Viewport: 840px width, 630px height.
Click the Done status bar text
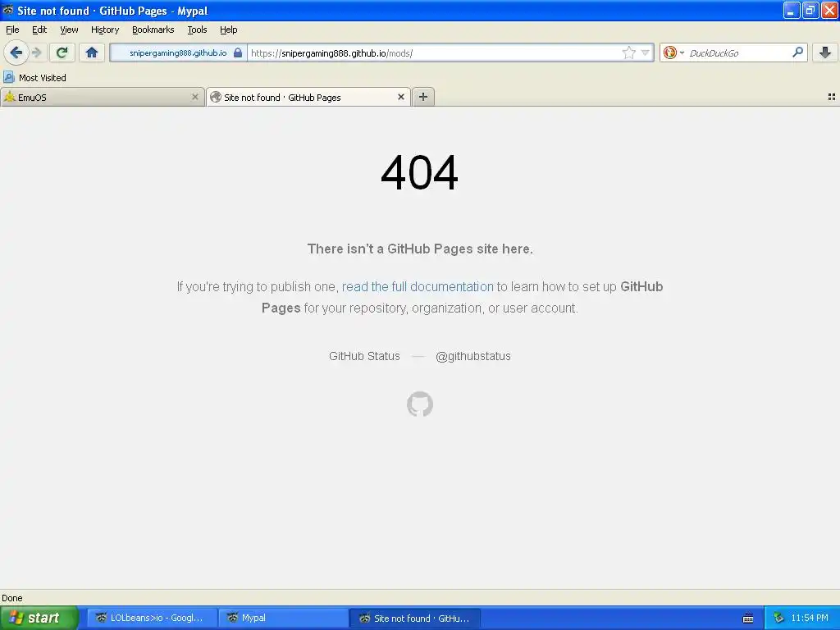[x=11, y=598]
